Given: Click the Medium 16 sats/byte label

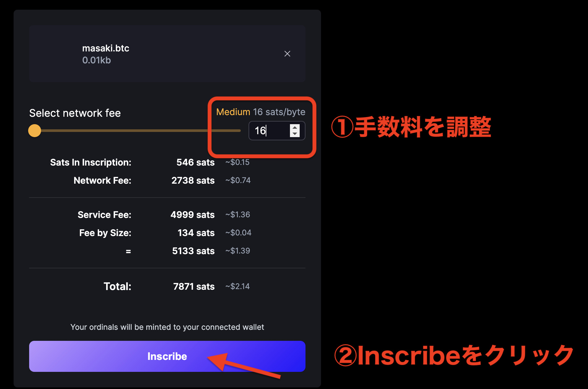Looking at the screenshot, I should click(x=261, y=112).
